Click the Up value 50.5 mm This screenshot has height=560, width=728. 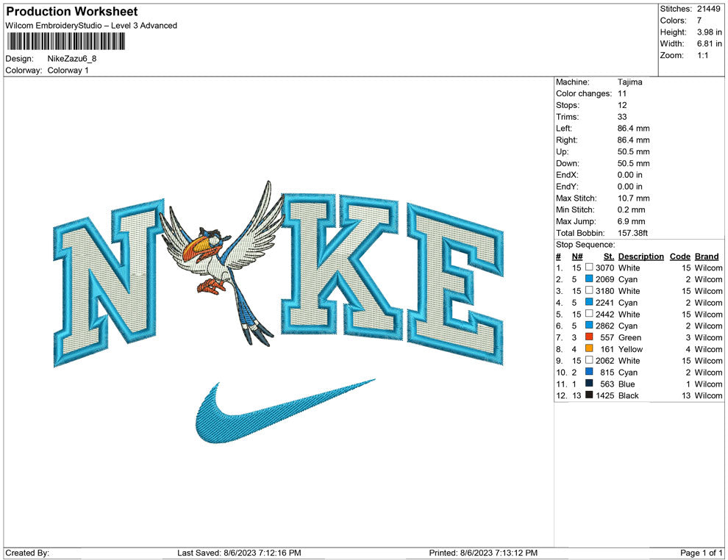tap(634, 151)
